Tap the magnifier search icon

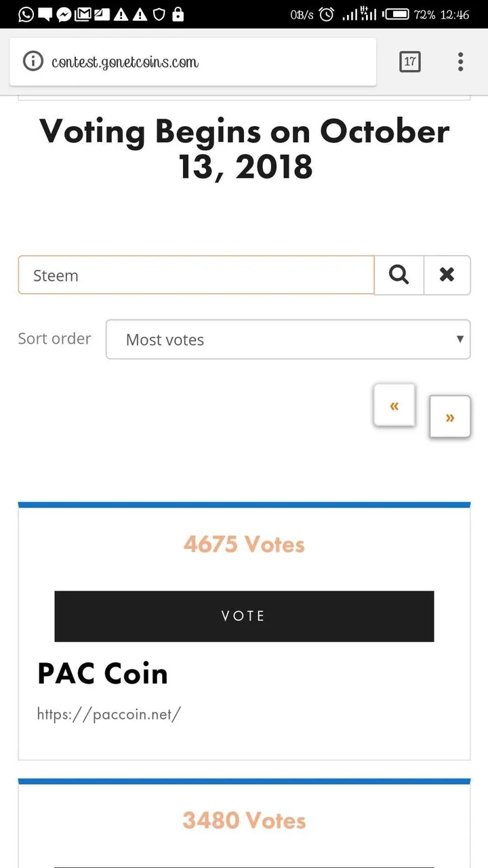pyautogui.click(x=399, y=275)
